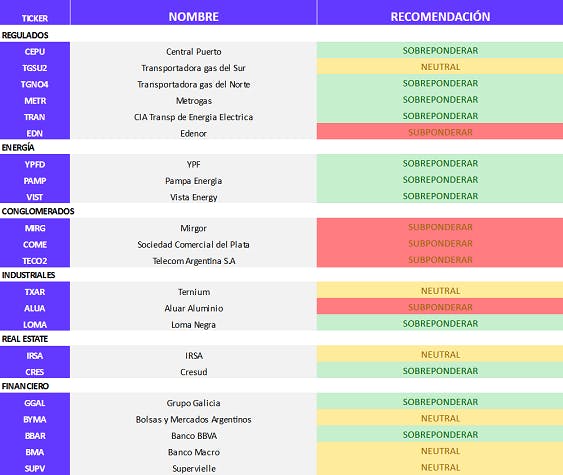Select the CEPU ticker cell
This screenshot has height=475, width=563.
35,51
